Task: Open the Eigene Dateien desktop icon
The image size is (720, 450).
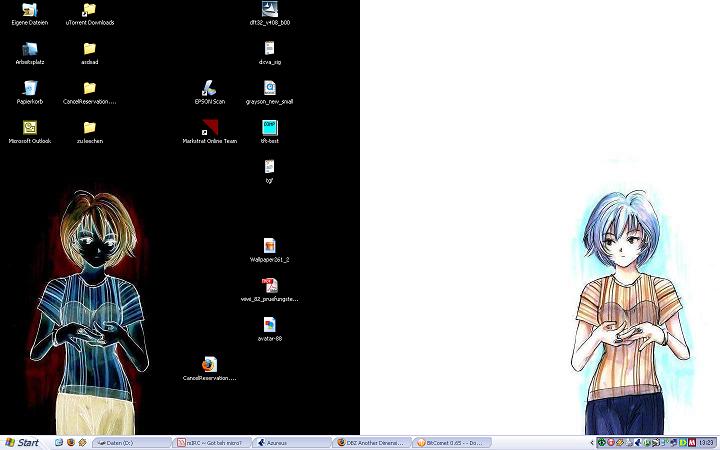Action: pos(29,13)
